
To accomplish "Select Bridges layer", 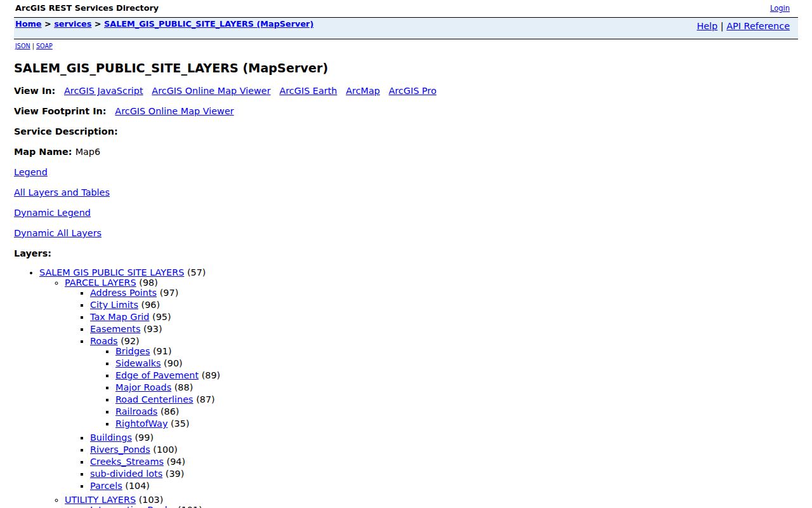I will tap(133, 351).
